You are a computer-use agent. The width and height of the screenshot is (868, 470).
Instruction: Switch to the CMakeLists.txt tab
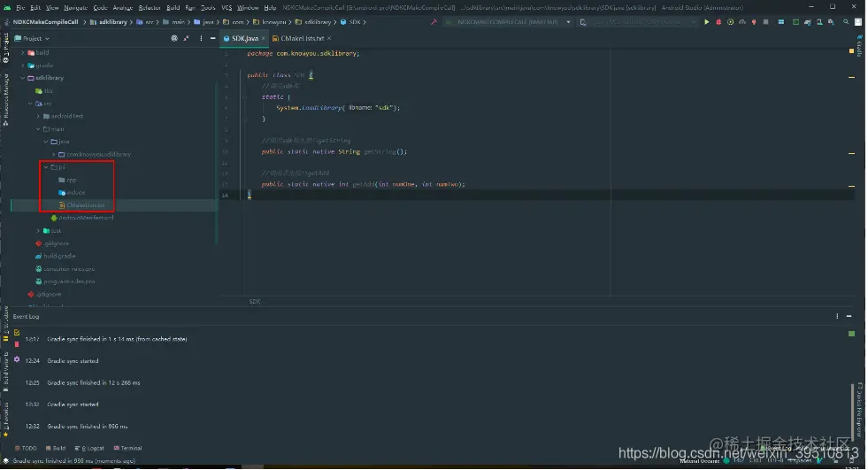[303, 38]
